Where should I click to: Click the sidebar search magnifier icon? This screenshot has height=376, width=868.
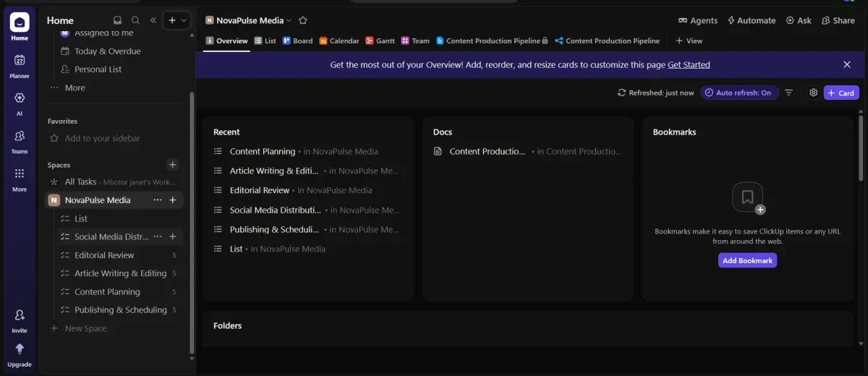pyautogui.click(x=136, y=20)
